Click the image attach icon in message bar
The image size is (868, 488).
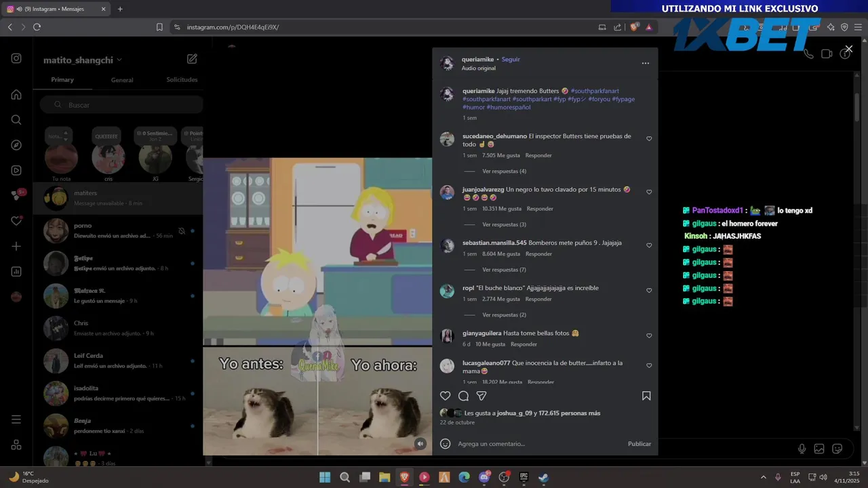(x=819, y=449)
